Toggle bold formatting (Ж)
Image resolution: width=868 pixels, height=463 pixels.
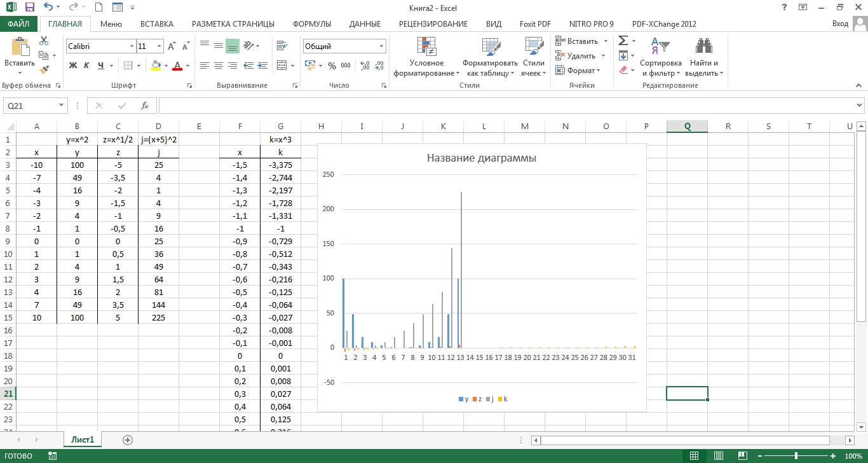[73, 66]
